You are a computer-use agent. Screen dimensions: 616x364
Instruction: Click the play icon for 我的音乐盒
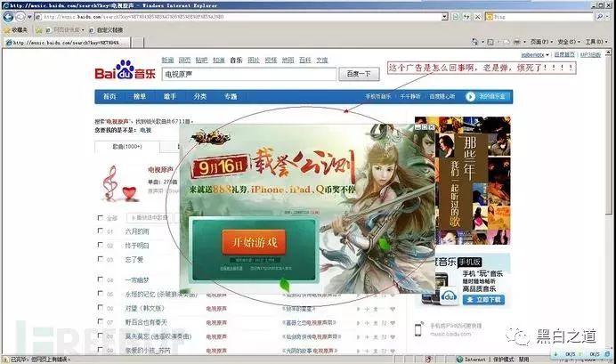(x=470, y=97)
